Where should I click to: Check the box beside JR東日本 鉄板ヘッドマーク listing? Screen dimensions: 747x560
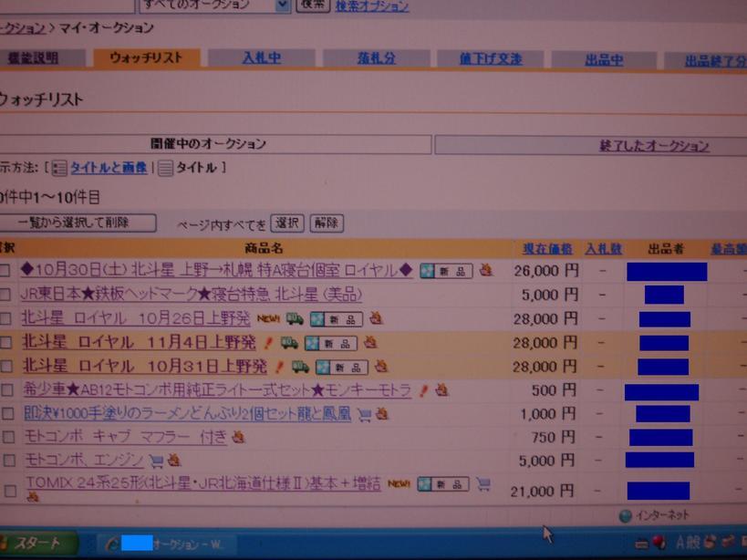(x=6, y=296)
